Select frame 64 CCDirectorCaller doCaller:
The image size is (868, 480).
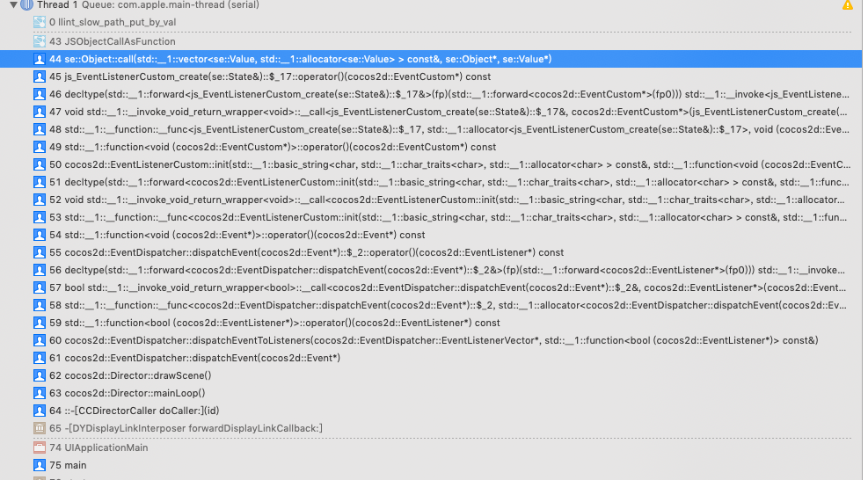pos(134,411)
